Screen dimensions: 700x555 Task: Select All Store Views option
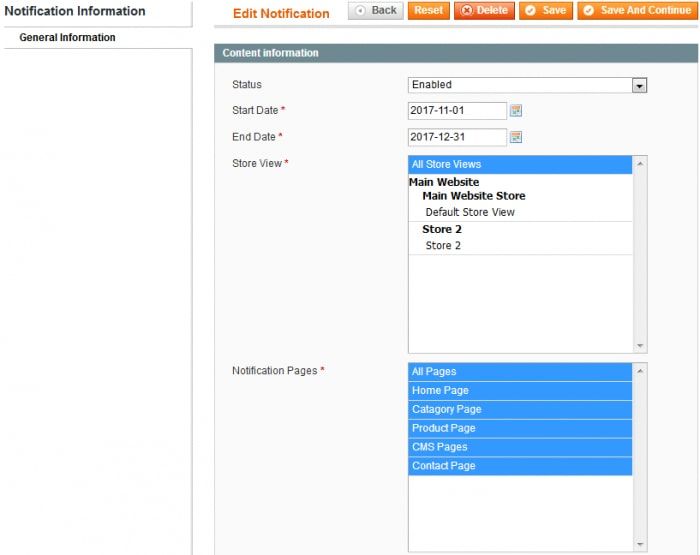520,164
